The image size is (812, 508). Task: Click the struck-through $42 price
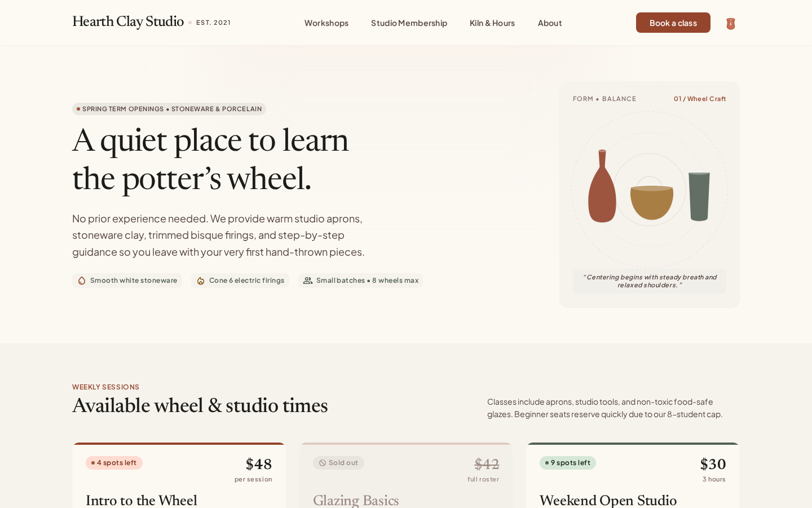tap(487, 465)
